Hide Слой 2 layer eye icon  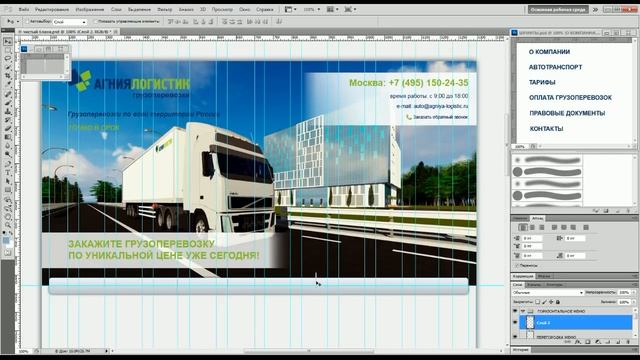[x=515, y=322]
